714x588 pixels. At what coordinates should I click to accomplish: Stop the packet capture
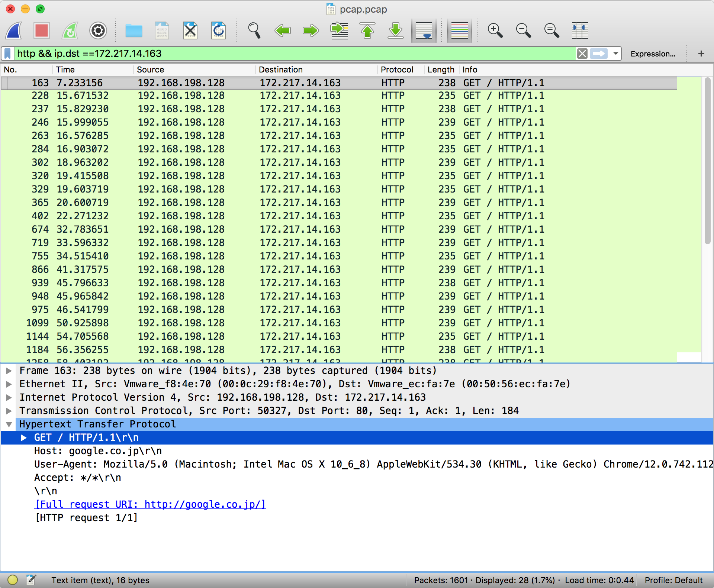[41, 30]
